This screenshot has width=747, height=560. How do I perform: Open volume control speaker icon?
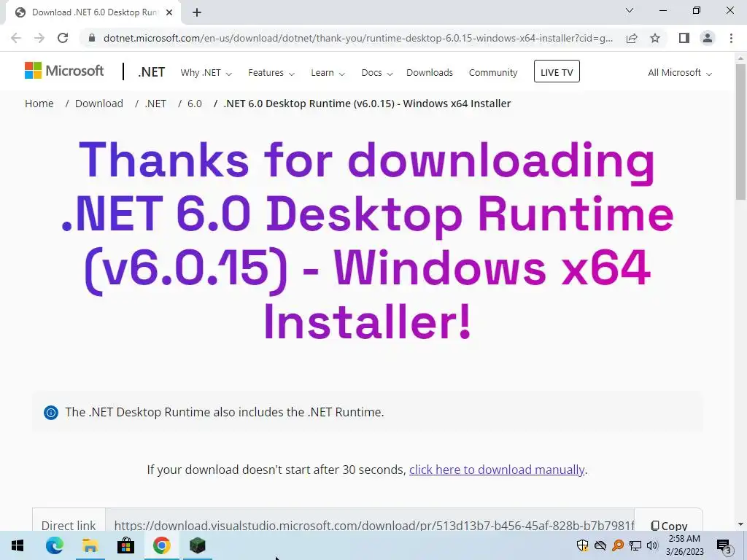pyautogui.click(x=652, y=545)
